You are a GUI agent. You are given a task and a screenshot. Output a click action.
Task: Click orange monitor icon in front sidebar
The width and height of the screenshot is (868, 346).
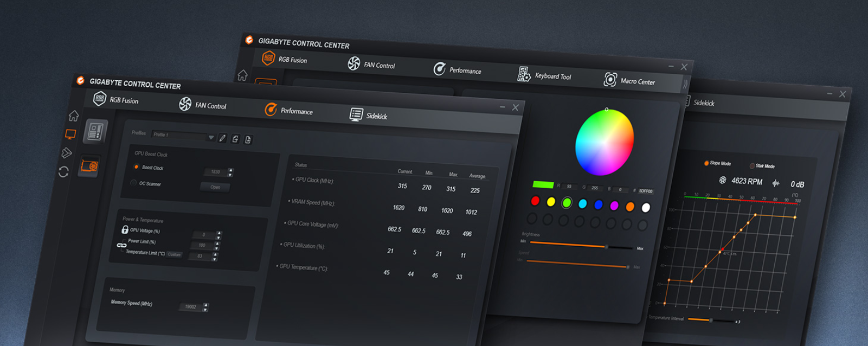[x=70, y=134]
